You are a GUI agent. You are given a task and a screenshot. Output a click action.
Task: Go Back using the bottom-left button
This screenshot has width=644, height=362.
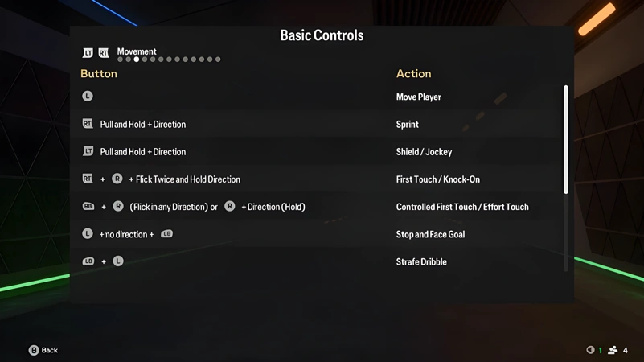point(43,350)
